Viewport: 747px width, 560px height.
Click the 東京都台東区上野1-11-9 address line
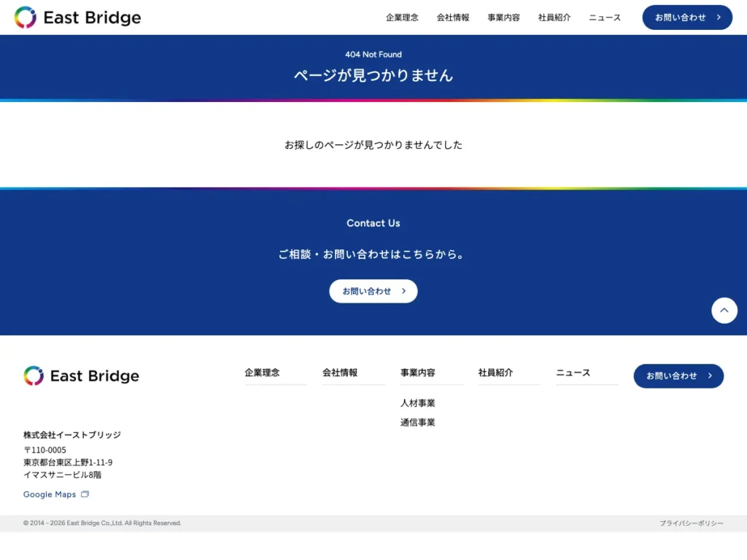[68, 462]
